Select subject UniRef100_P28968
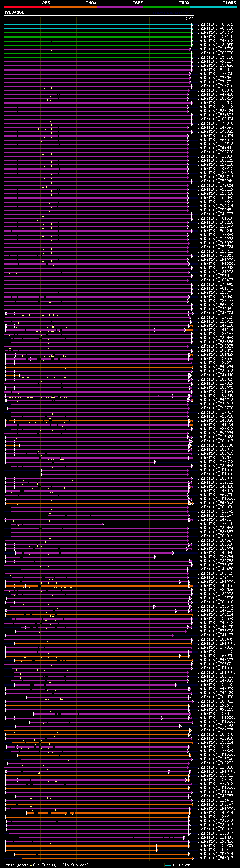 pos(215,739)
